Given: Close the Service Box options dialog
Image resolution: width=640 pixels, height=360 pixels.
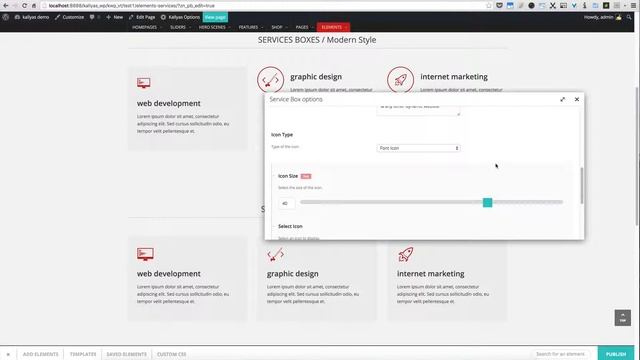Looking at the screenshot, I should click(x=577, y=99).
